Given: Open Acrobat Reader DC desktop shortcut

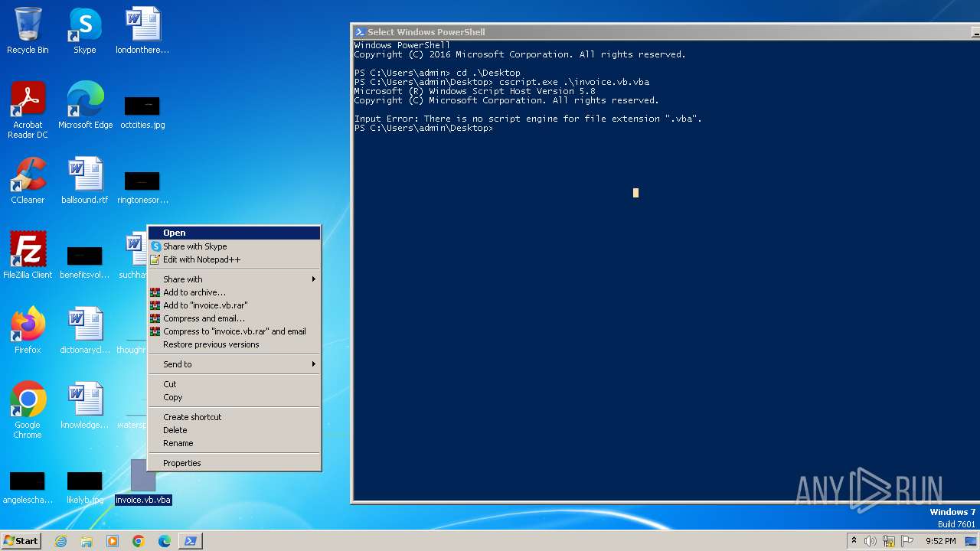Looking at the screenshot, I should click(x=28, y=110).
